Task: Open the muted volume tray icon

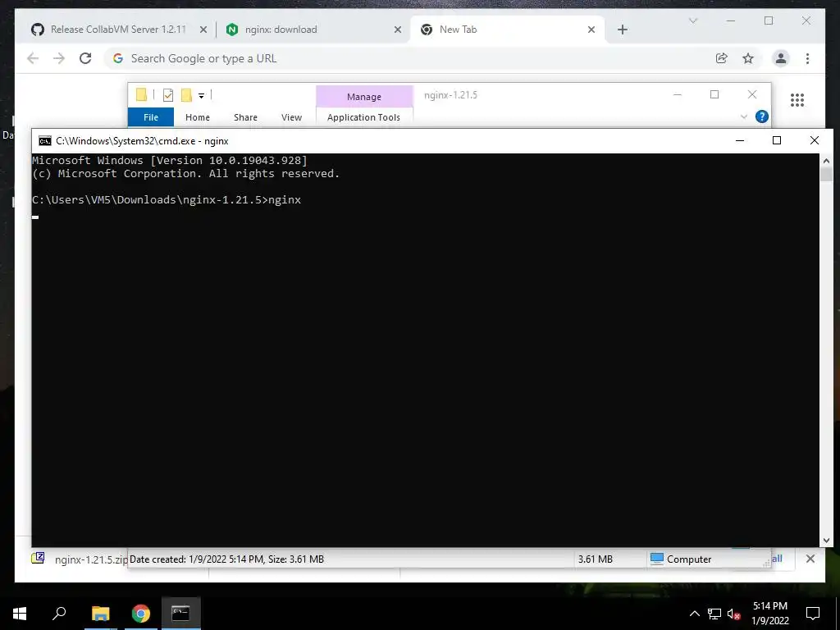Action: [x=734, y=614]
